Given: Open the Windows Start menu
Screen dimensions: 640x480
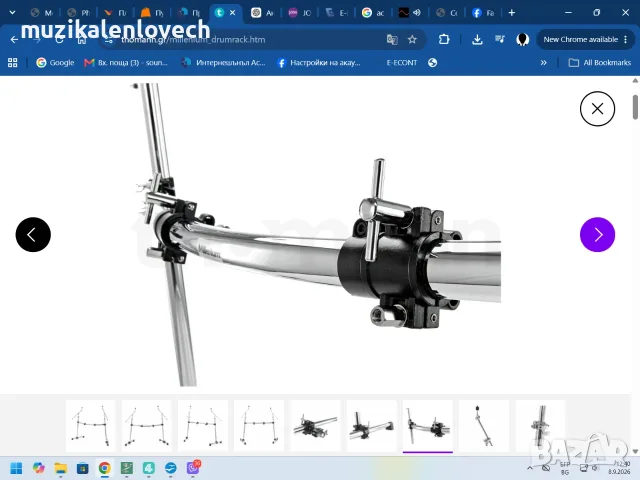Looking at the screenshot, I should tap(16, 468).
